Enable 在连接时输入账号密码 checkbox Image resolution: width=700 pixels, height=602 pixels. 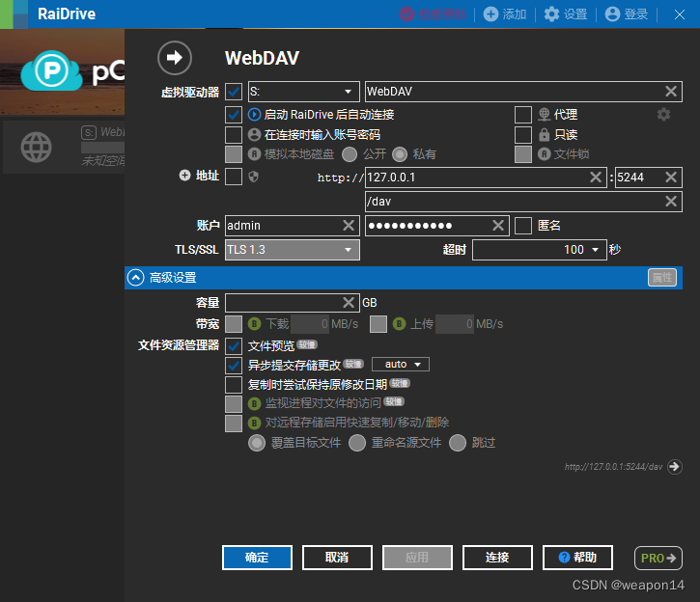coord(234,135)
